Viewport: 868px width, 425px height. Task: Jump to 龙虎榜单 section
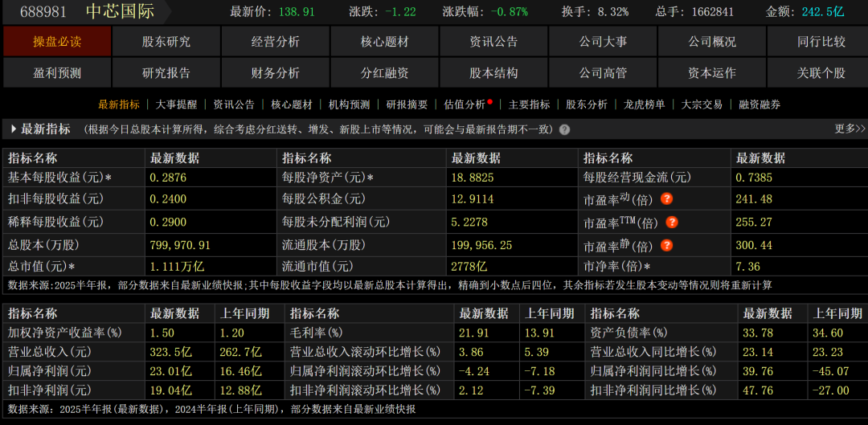pyautogui.click(x=645, y=104)
